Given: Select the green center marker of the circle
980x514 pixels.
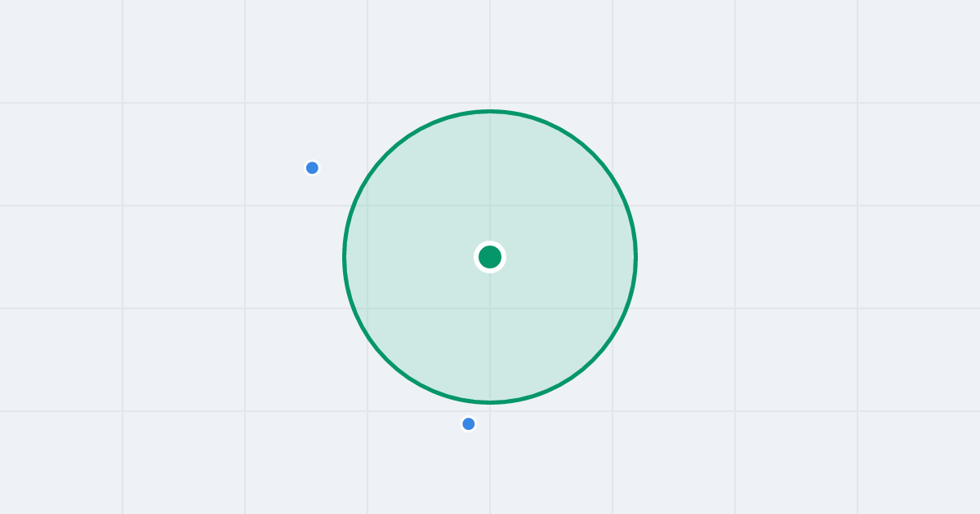Looking at the screenshot, I should point(490,257).
